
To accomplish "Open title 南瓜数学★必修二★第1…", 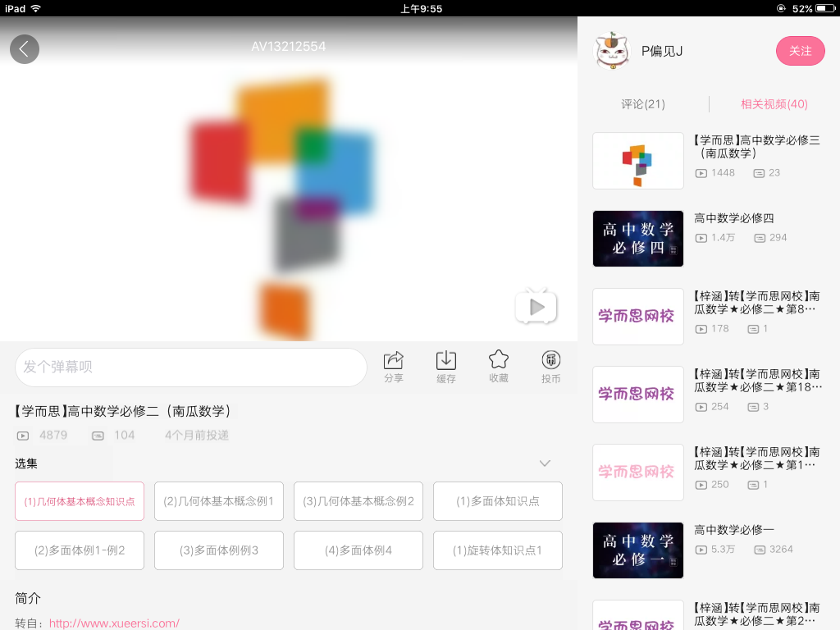I will (x=756, y=459).
